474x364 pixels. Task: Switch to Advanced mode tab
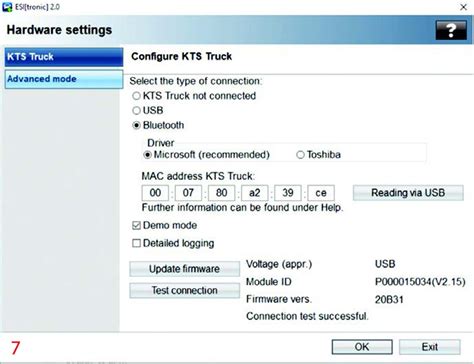pyautogui.click(x=64, y=79)
